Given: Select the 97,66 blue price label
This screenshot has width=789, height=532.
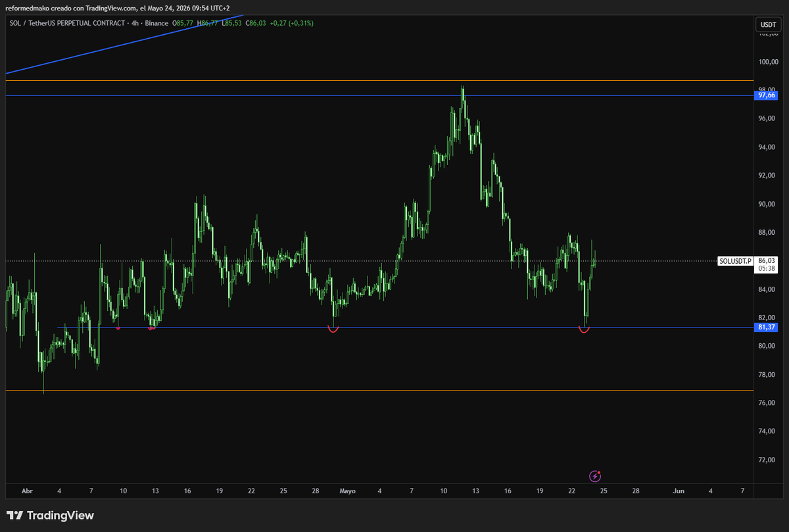Looking at the screenshot, I should [x=767, y=95].
